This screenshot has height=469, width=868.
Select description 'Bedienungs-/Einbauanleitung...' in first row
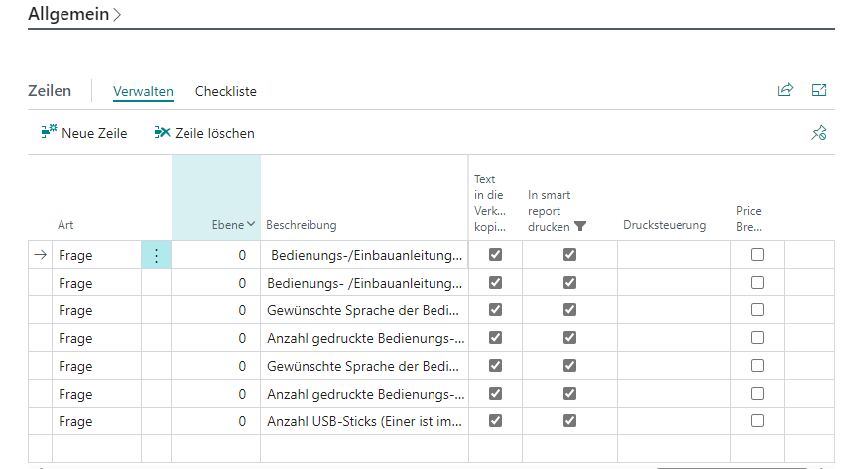tap(365, 255)
